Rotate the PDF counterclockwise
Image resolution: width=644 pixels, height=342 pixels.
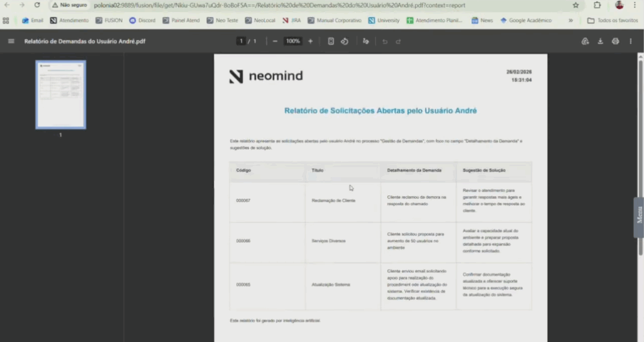345,41
